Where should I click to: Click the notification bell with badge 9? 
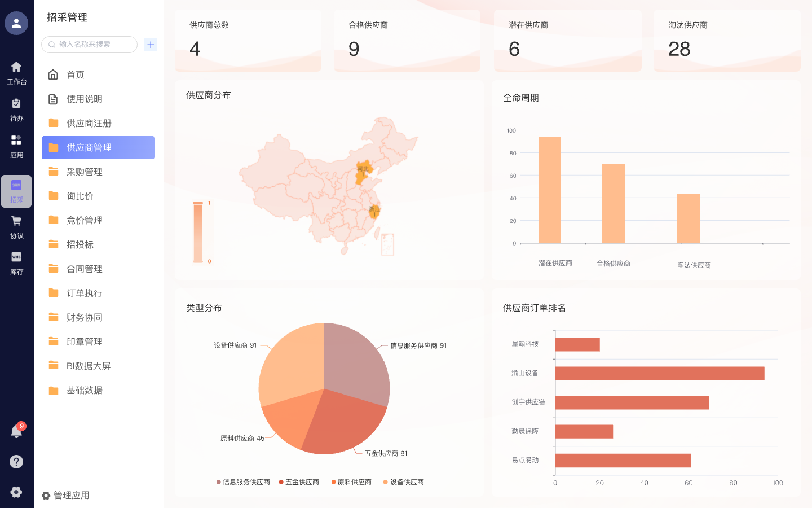[x=16, y=431]
